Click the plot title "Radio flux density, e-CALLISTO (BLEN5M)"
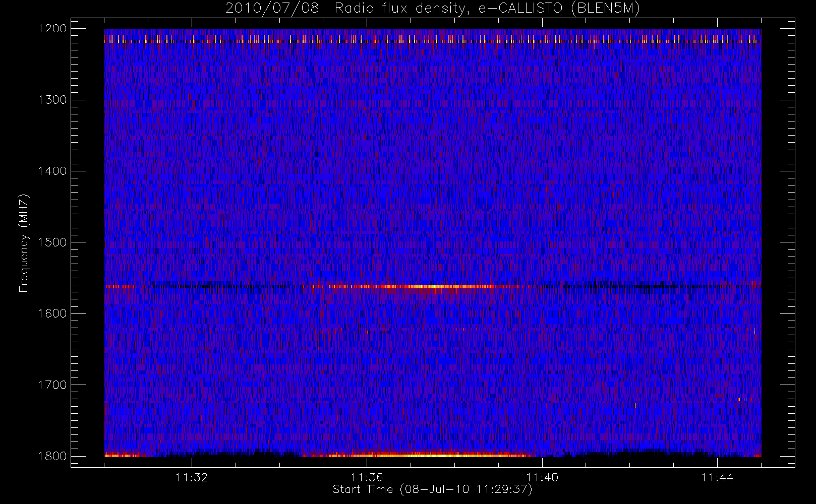Viewport: 816px width, 504px height. [x=487, y=9]
